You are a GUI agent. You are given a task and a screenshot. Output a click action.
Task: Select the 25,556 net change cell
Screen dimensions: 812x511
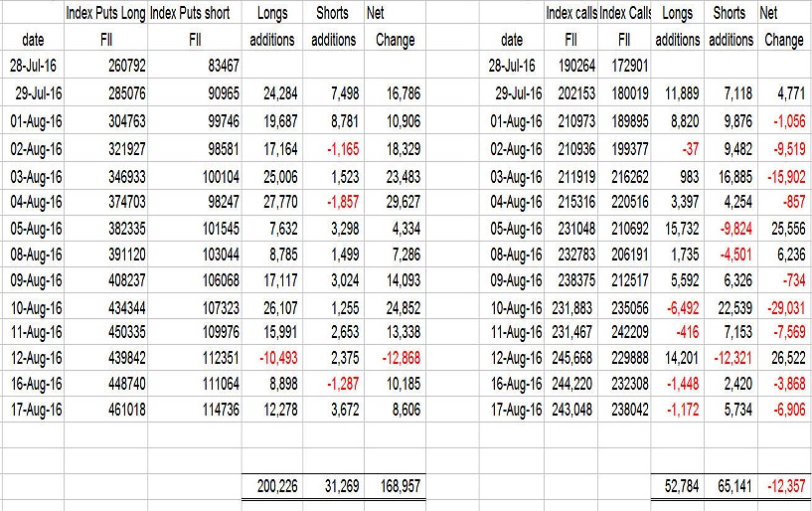point(782,227)
